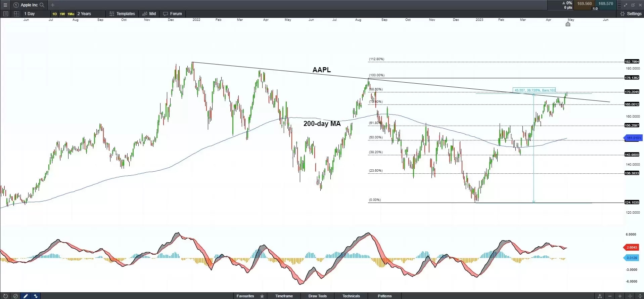Toggle the pencil drawing mode icon
The width and height of the screenshot is (644, 299).
coord(26,296)
